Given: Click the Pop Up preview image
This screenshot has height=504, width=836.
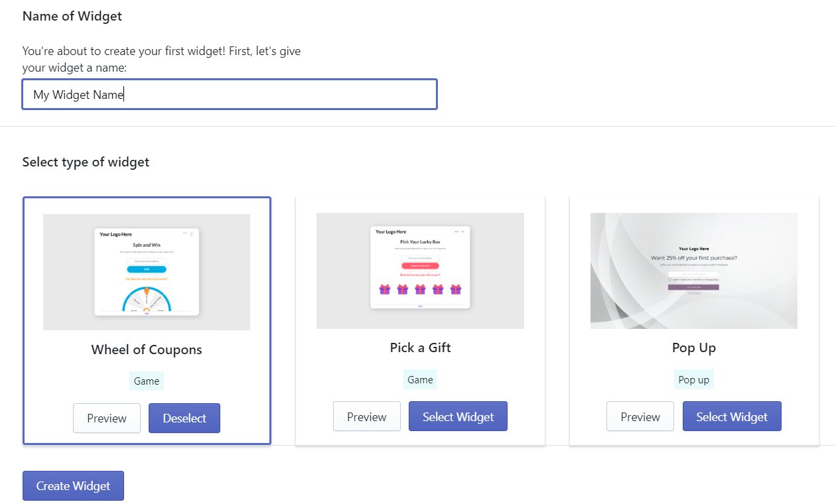Looking at the screenshot, I should pos(694,271).
